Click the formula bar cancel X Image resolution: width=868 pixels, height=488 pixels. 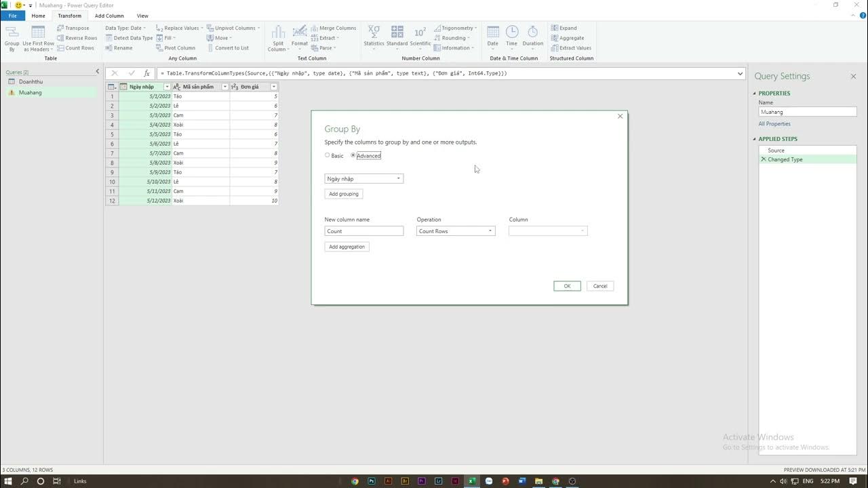(114, 73)
